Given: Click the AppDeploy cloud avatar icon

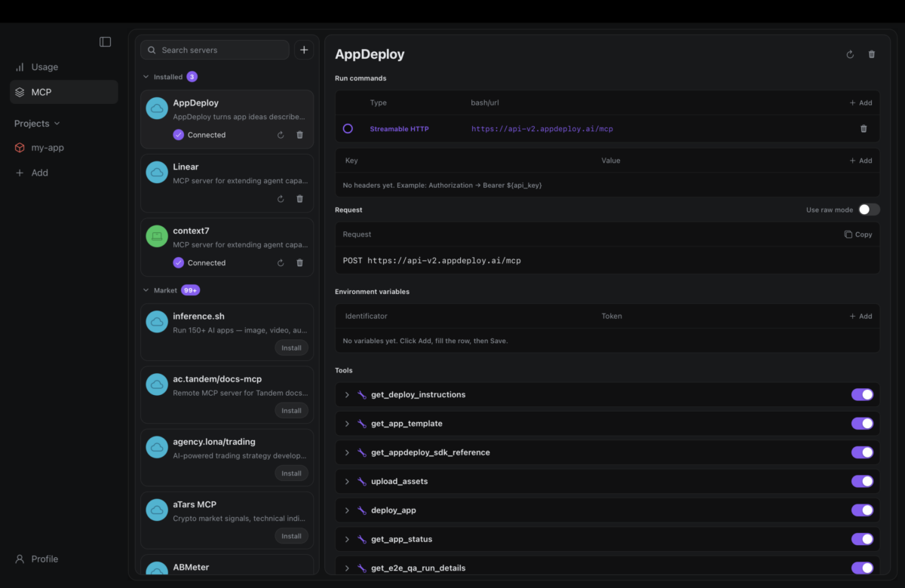Looking at the screenshot, I should (157, 109).
